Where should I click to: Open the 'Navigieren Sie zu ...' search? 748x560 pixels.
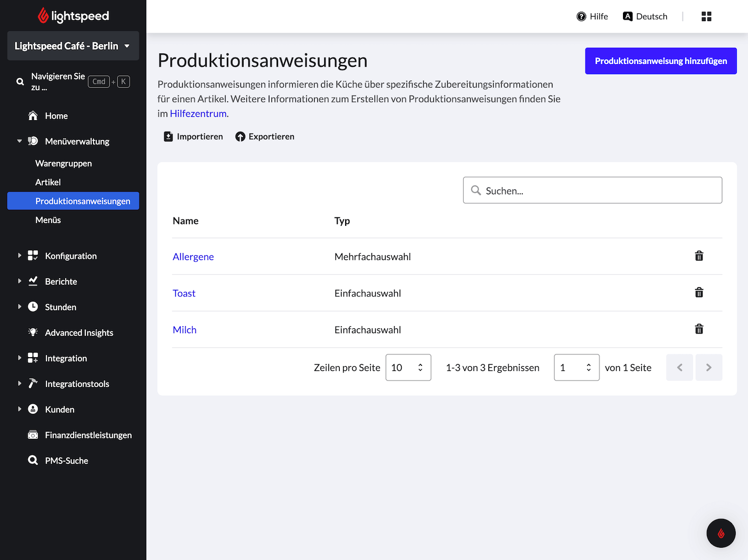coord(73,82)
